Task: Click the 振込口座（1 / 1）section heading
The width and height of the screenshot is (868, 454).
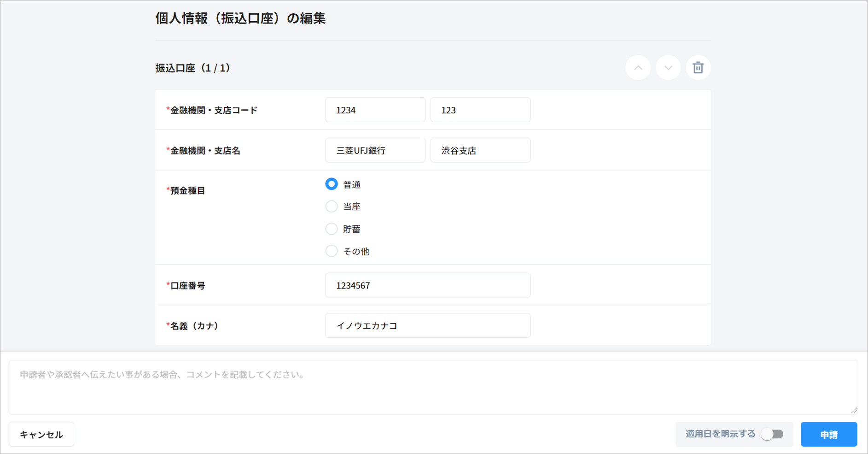Action: tap(192, 68)
